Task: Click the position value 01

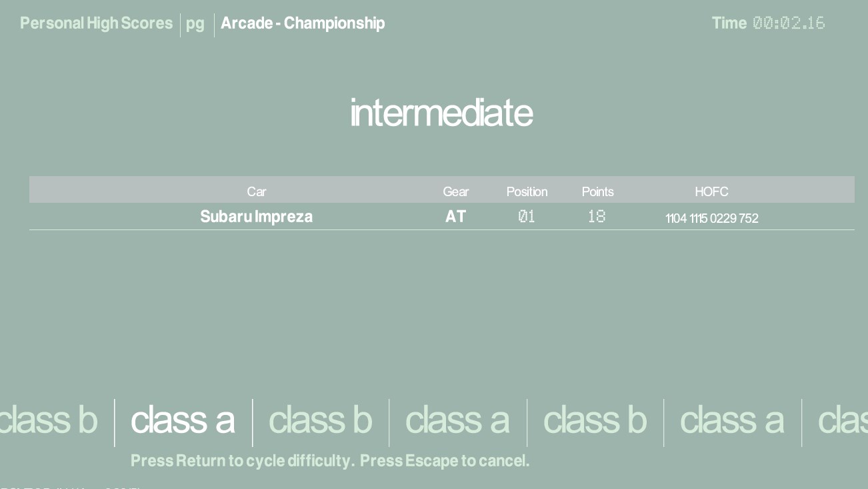Action: click(527, 217)
